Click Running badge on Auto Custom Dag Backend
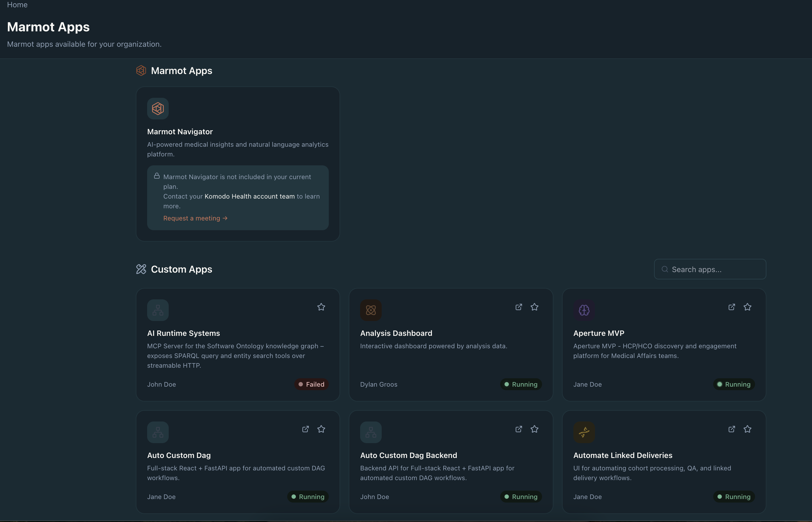 521,497
